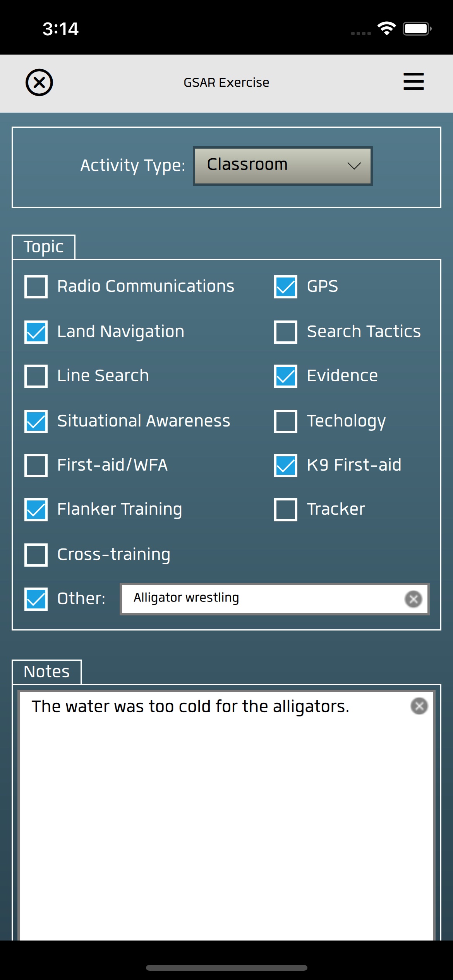Uncheck Land Navigation
Image resolution: width=453 pixels, height=980 pixels.
pos(36,332)
